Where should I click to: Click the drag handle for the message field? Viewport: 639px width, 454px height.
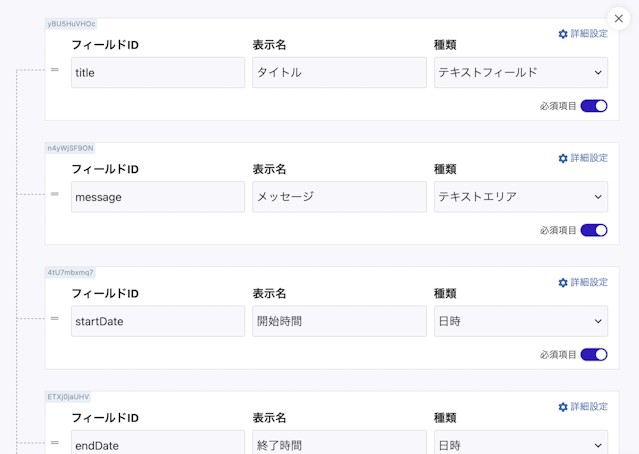click(x=55, y=195)
